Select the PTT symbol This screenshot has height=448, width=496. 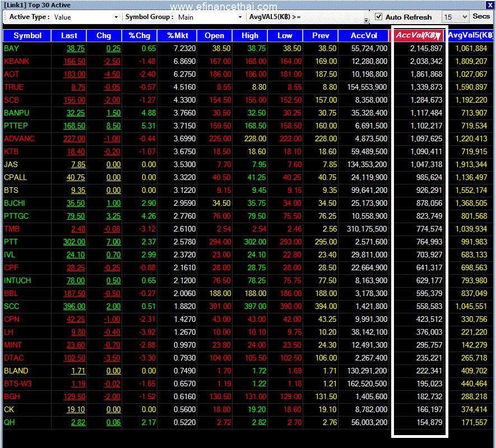(x=11, y=242)
